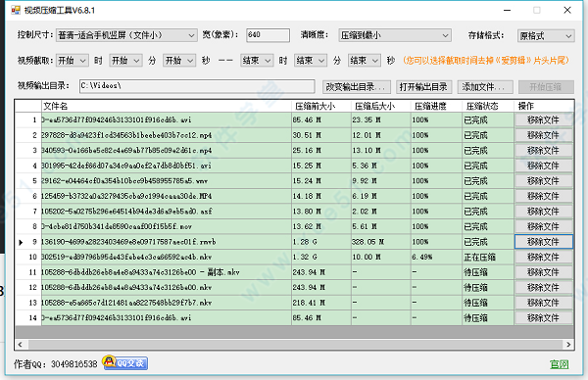
Task: Click the 打开输出目录 button
Action: coord(423,87)
